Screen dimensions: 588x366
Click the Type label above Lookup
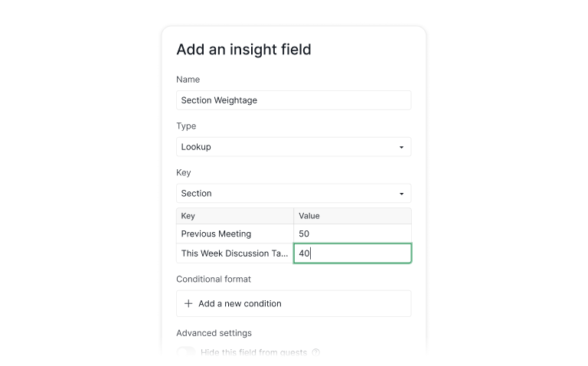point(186,126)
